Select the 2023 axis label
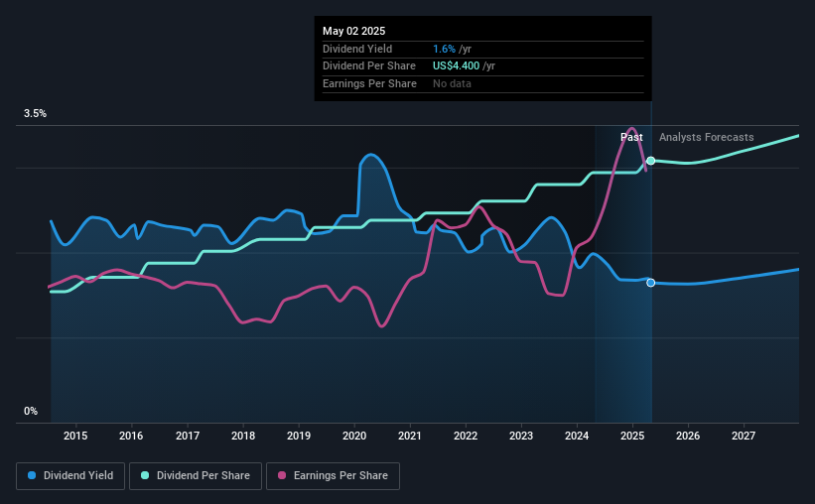Image resolution: width=815 pixels, height=504 pixels. [x=521, y=436]
